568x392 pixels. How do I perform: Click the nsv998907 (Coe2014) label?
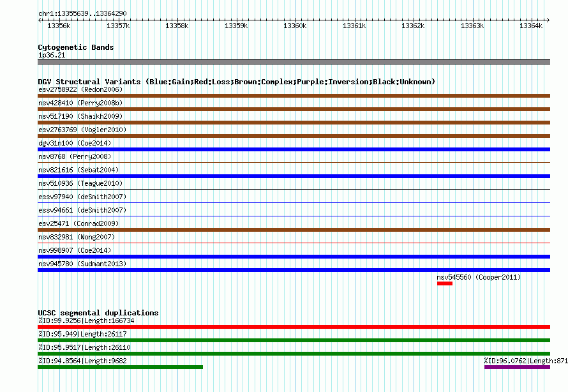point(75,250)
